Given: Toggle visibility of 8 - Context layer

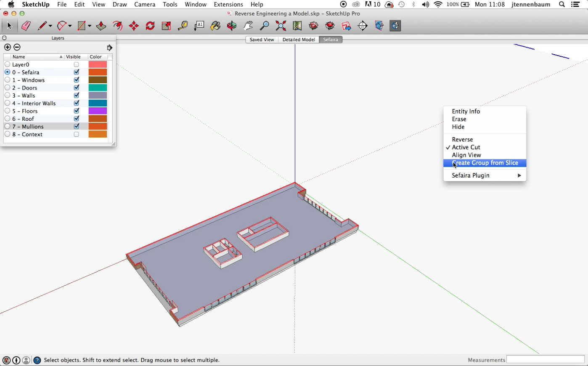Looking at the screenshot, I should [x=77, y=135].
